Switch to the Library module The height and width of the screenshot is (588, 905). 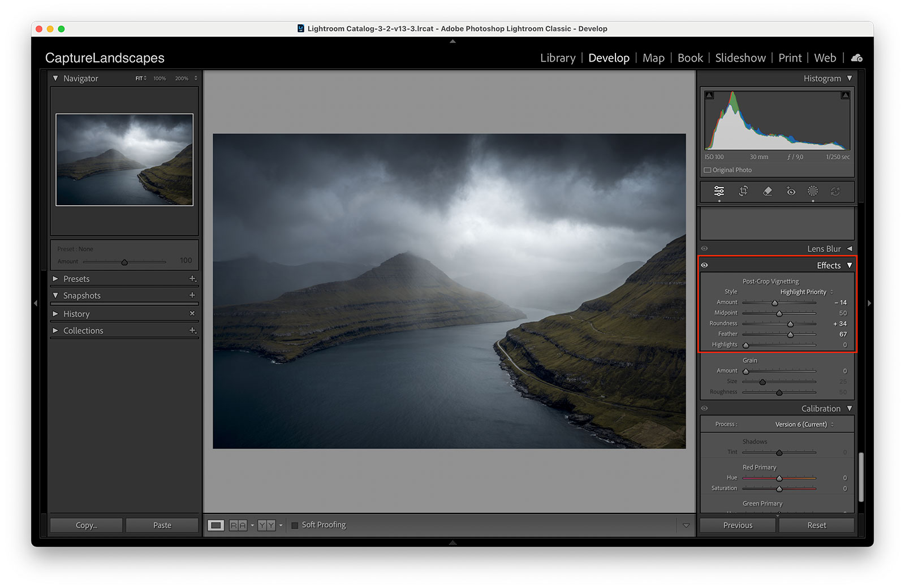coord(557,58)
